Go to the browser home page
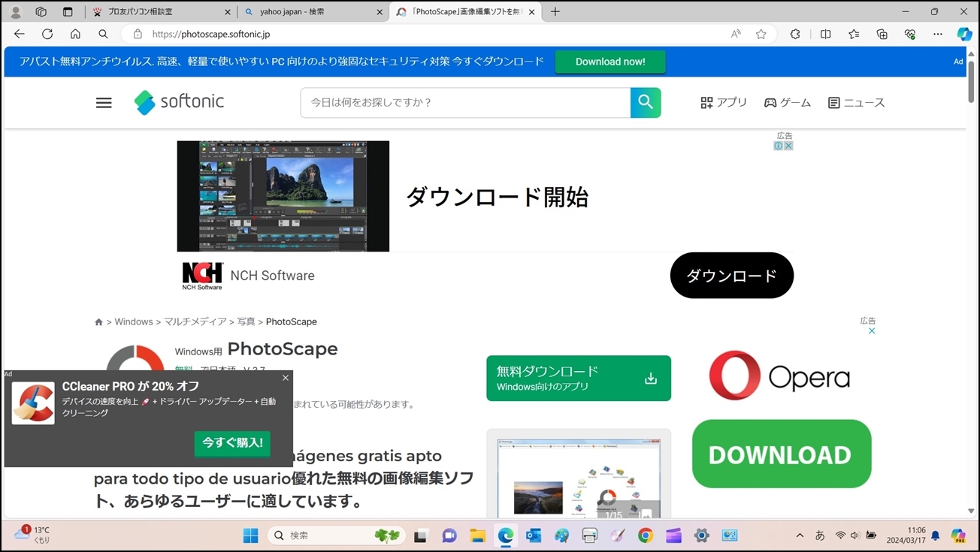The height and width of the screenshot is (552, 980). point(75,34)
